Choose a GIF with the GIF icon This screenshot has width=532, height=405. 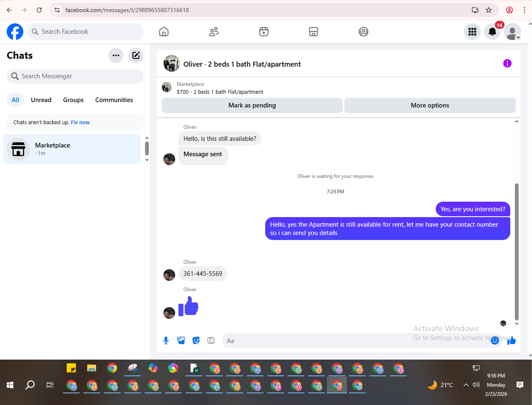pyautogui.click(x=211, y=340)
